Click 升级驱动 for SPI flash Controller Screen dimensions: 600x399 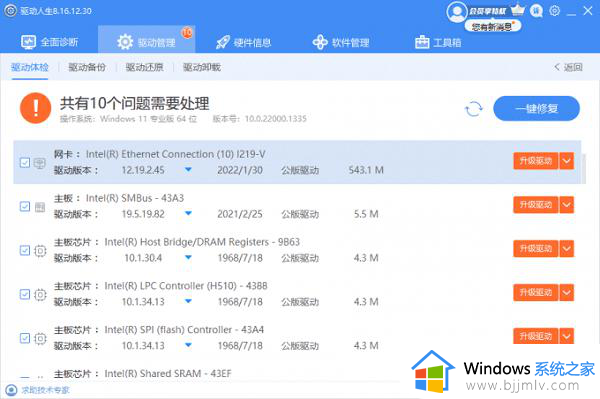(536, 337)
